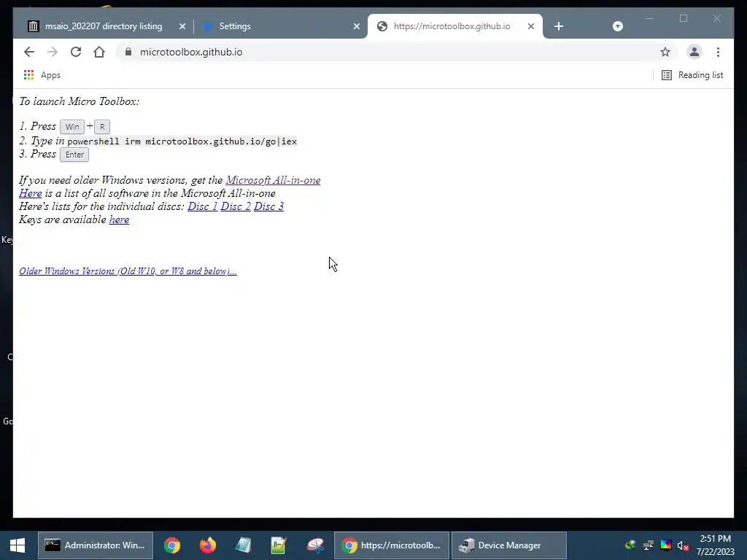The height and width of the screenshot is (560, 747).
Task: Switch to microtoolbox Chrome taskbar window
Action: [392, 545]
